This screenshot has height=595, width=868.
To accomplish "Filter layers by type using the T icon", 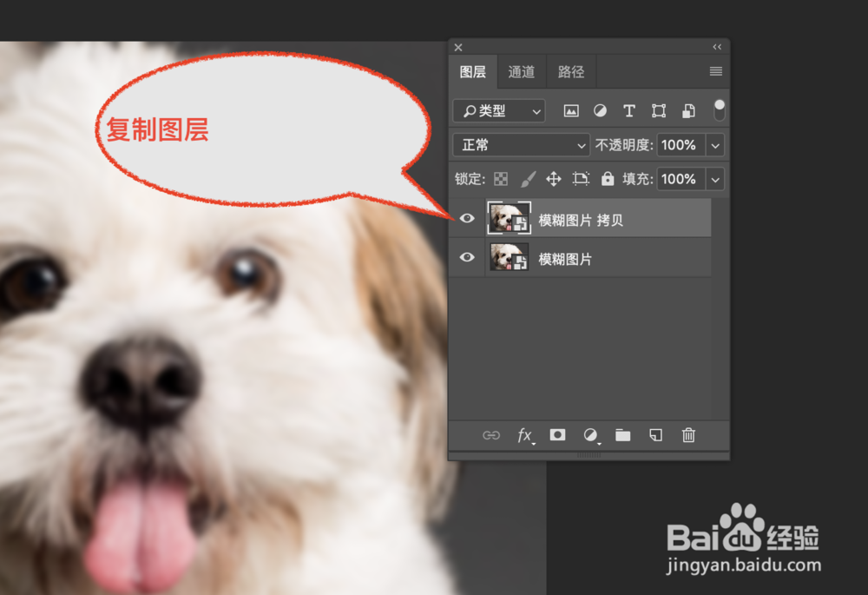I will coord(628,110).
